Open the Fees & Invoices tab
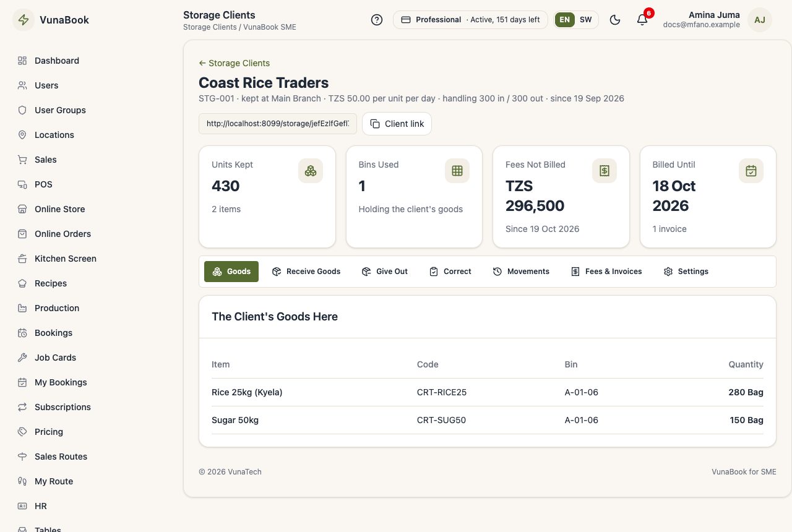792x532 pixels. click(606, 272)
